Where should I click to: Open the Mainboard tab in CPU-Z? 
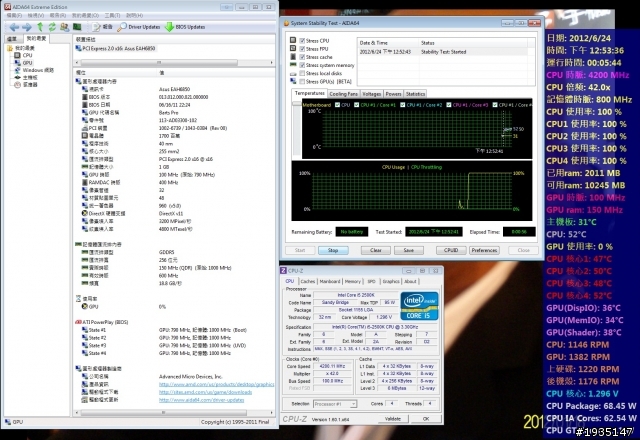click(329, 282)
